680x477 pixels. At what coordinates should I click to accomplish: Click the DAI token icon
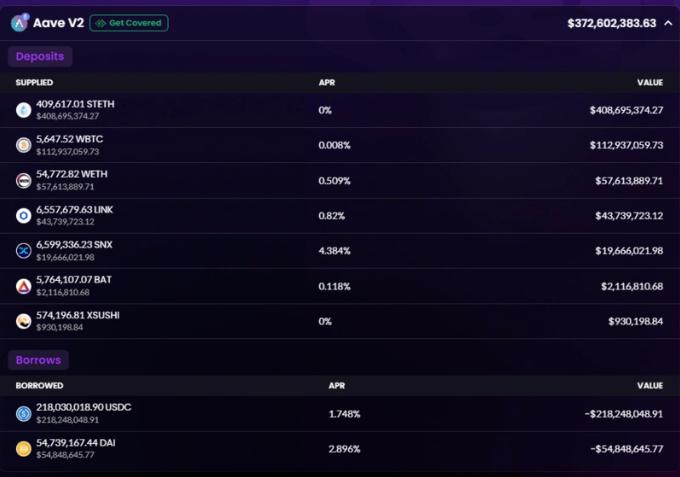[x=23, y=448]
